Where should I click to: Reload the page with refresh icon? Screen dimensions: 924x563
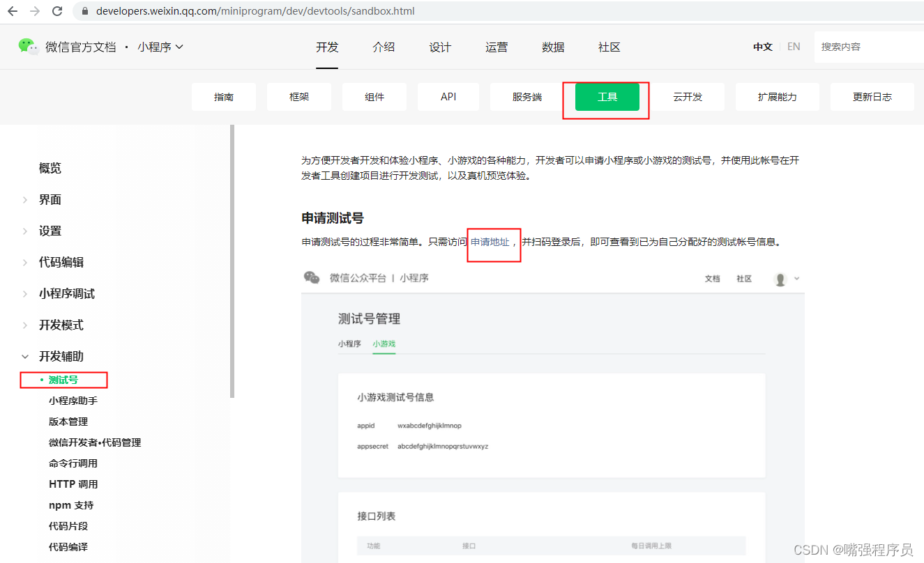tap(58, 11)
